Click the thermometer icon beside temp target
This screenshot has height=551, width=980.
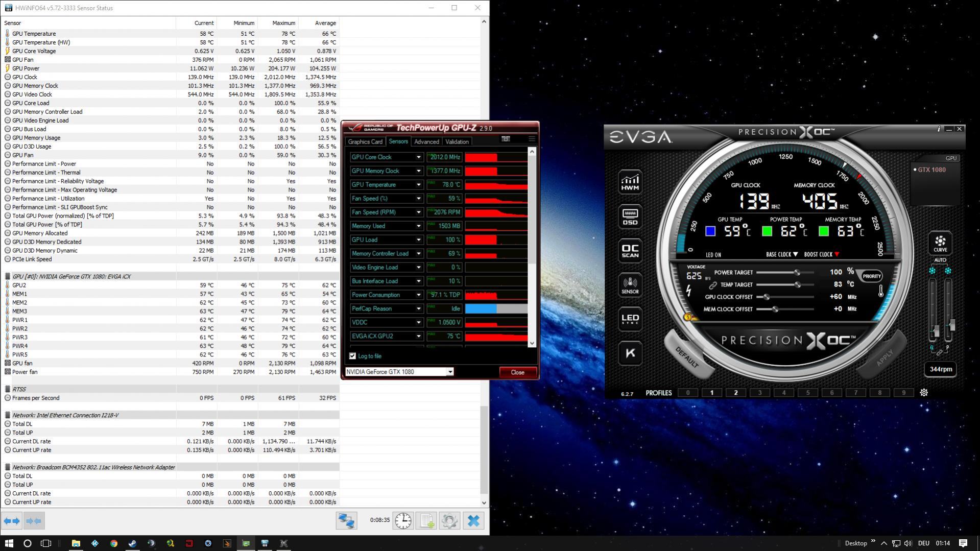click(x=881, y=291)
